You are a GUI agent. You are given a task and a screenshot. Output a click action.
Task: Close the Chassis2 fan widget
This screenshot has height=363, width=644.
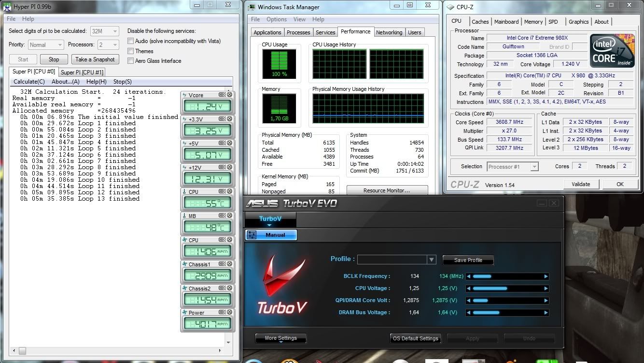coord(229,288)
